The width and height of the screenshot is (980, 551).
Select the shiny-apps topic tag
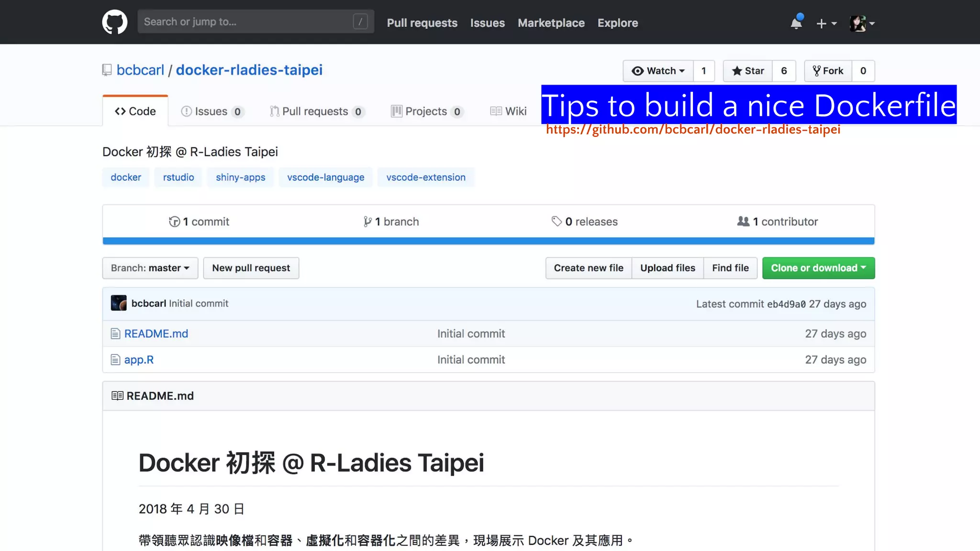pos(240,177)
